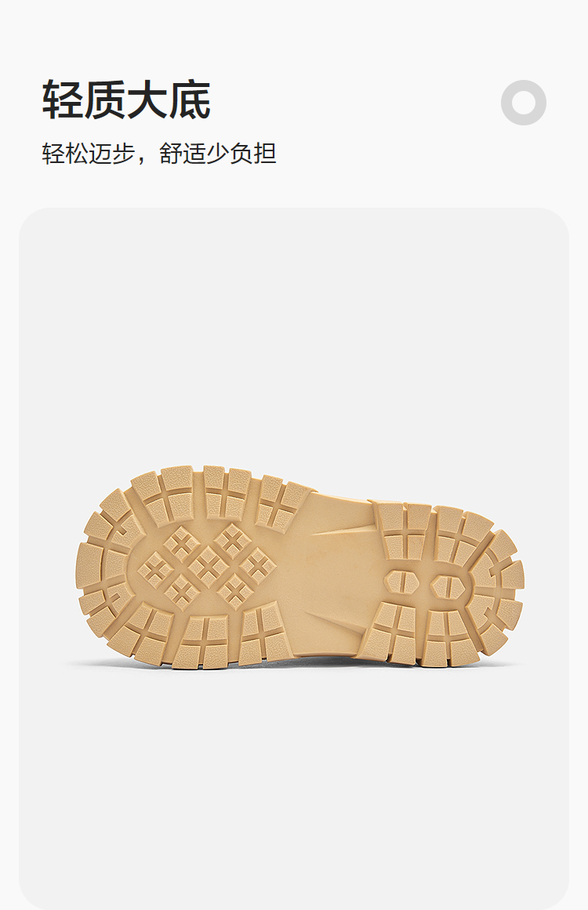Click the white center of the ring icon
Viewport: 588px width, 910px height.
523,103
